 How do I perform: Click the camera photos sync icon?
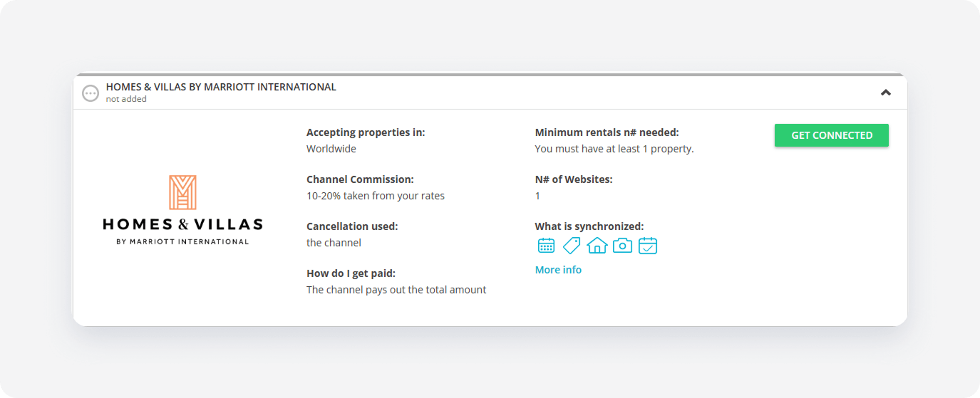622,246
